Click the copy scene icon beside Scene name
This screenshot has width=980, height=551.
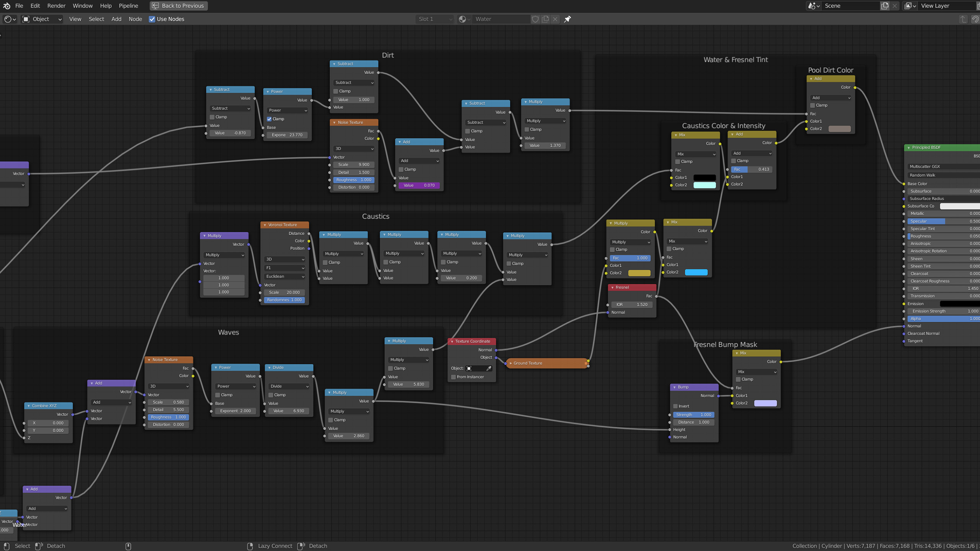click(885, 6)
